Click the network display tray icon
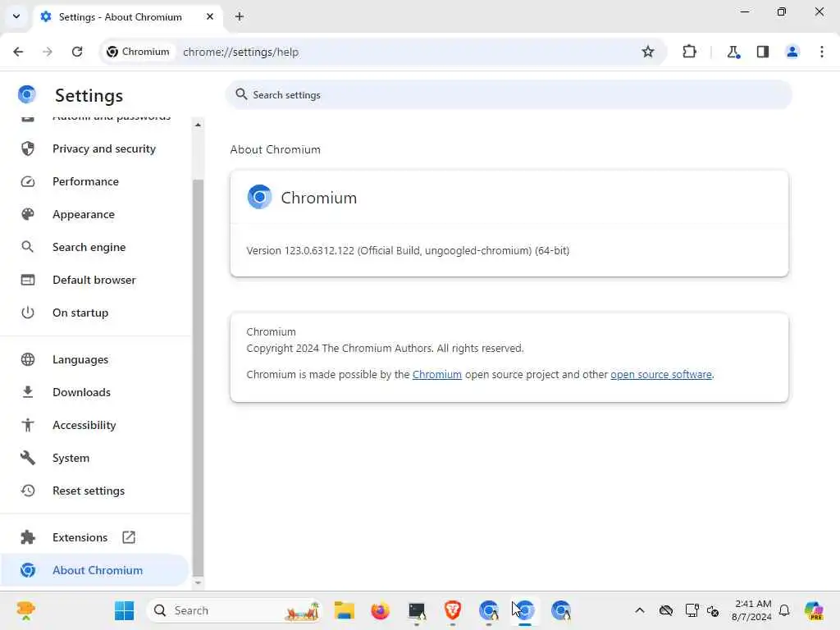This screenshot has height=630, width=840. (x=692, y=610)
